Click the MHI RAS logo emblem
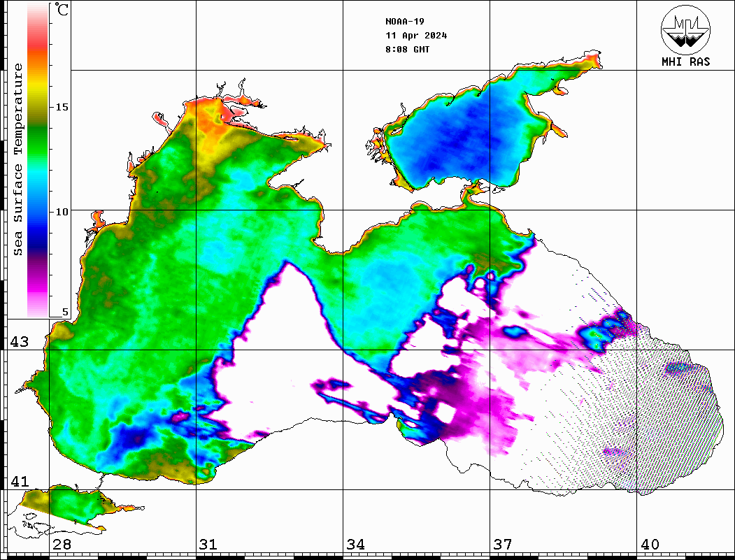 coord(685,29)
